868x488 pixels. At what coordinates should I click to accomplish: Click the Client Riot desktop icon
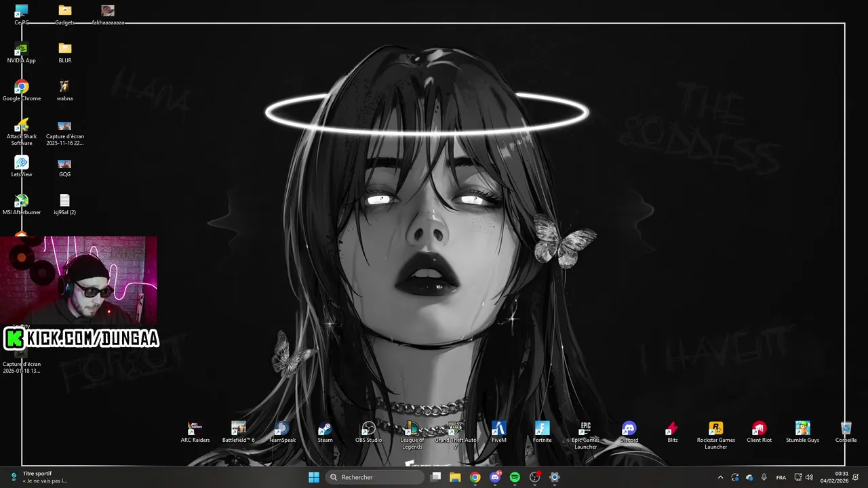pos(759,432)
